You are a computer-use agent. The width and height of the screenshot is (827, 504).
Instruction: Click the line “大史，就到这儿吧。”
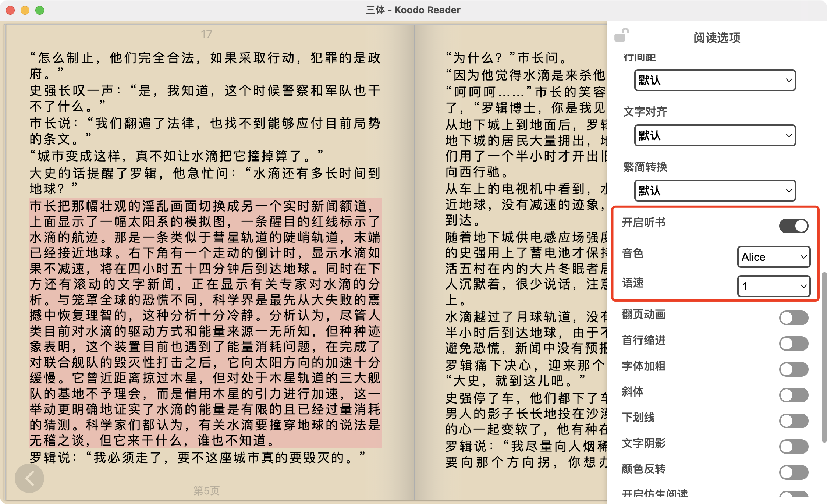[x=515, y=380]
